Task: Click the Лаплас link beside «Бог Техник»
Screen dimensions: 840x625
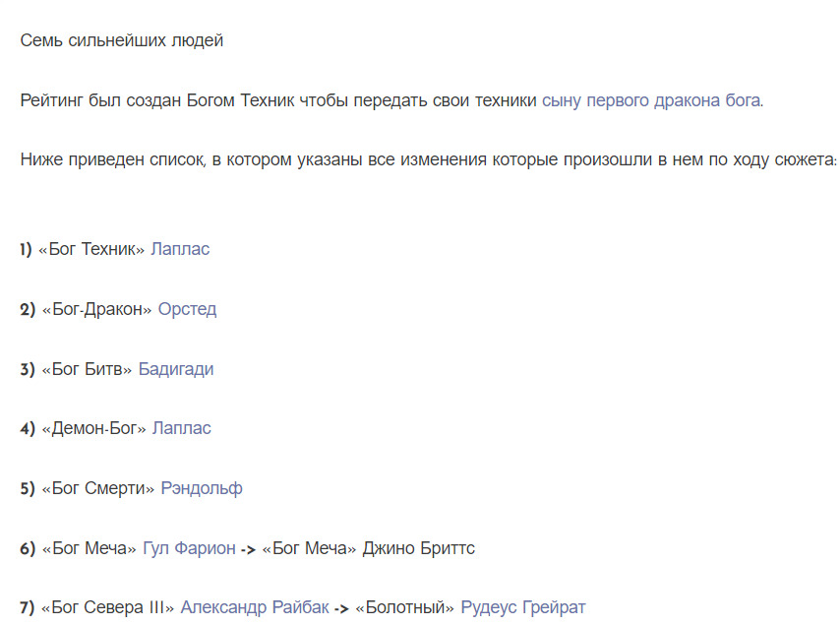Action: point(179,249)
